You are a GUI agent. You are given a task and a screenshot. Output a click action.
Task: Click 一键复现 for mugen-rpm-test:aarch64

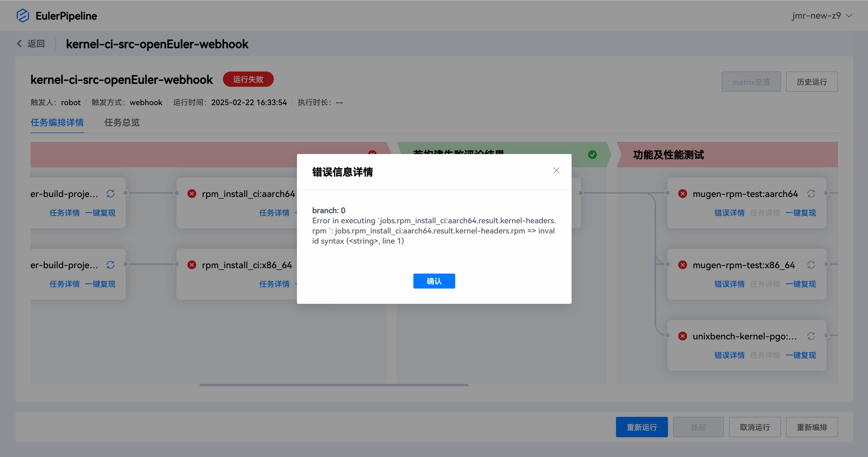point(801,213)
